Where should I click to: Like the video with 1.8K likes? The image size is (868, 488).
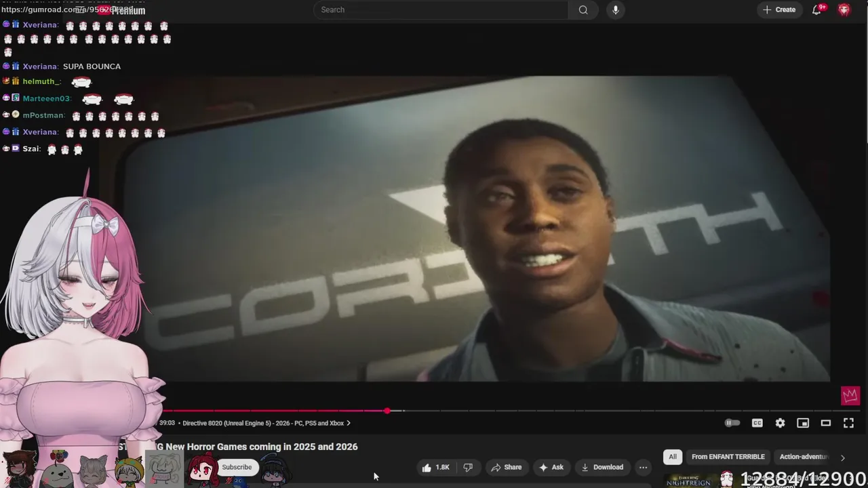pyautogui.click(x=435, y=467)
